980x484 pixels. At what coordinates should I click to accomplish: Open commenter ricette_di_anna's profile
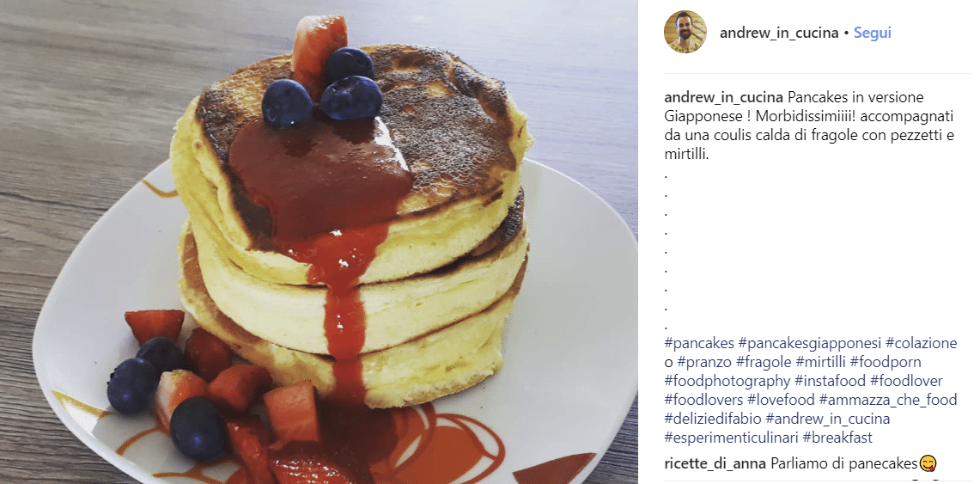(x=715, y=464)
